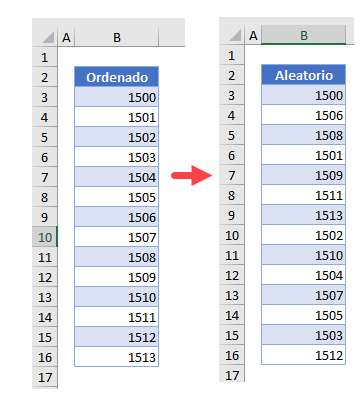Select the cell 1504 under Ordenado

tap(117, 177)
